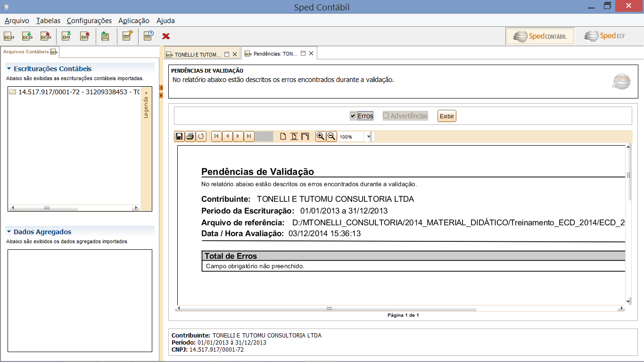The width and height of the screenshot is (644, 362).
Task: Go to the last report page
Action: pos(249,136)
